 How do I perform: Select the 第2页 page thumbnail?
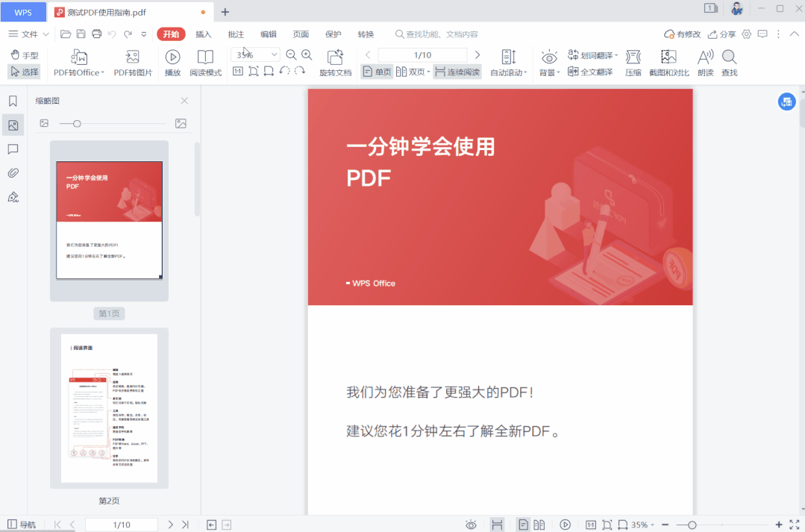108,407
